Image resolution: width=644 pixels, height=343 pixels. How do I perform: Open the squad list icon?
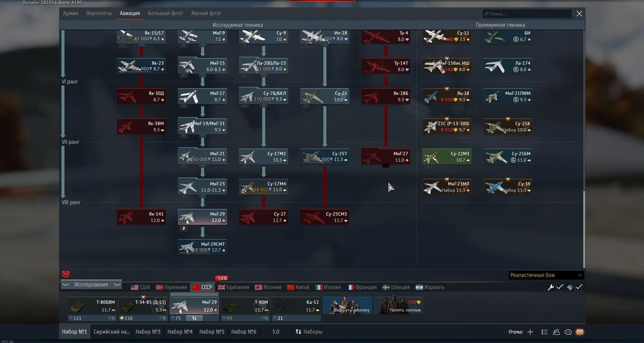[544, 332]
